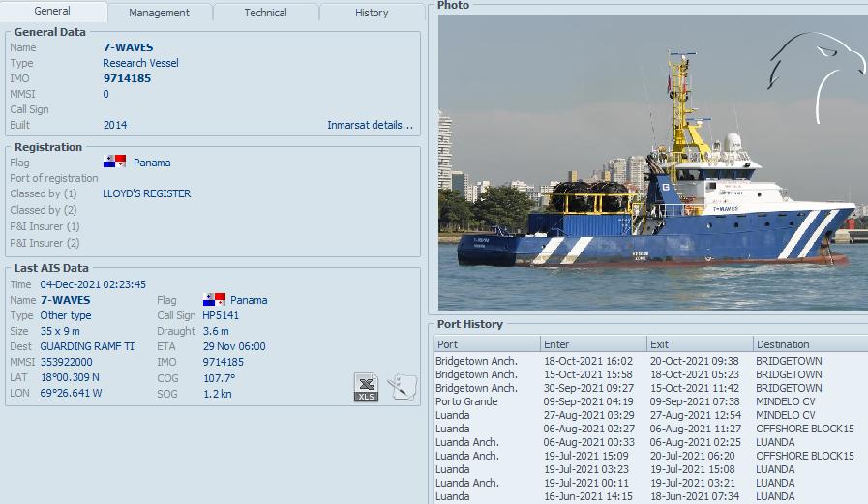868x504 pixels.
Task: Open the History tab
Action: 372,13
